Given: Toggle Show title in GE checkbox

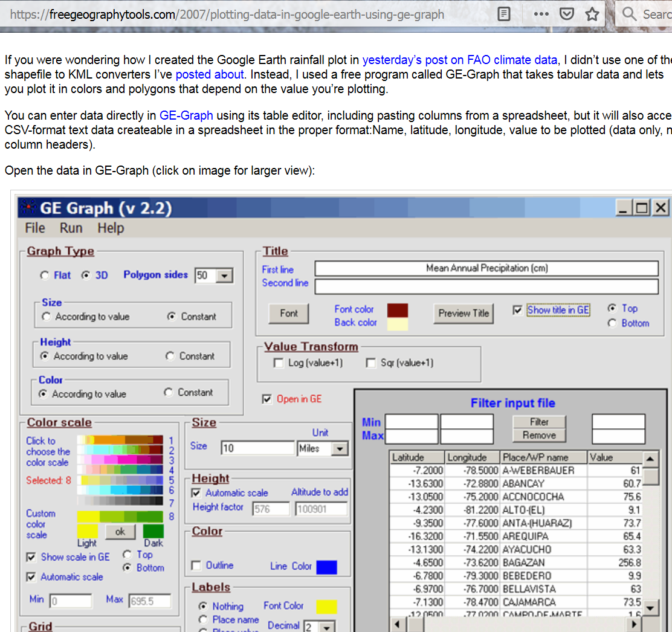Looking at the screenshot, I should click(517, 310).
